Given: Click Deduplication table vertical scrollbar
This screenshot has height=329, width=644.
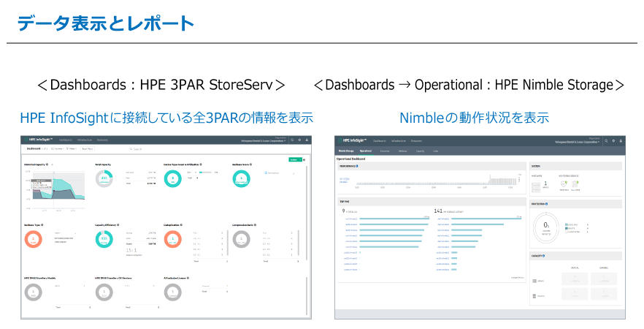Looking at the screenshot, I should [x=228, y=243].
